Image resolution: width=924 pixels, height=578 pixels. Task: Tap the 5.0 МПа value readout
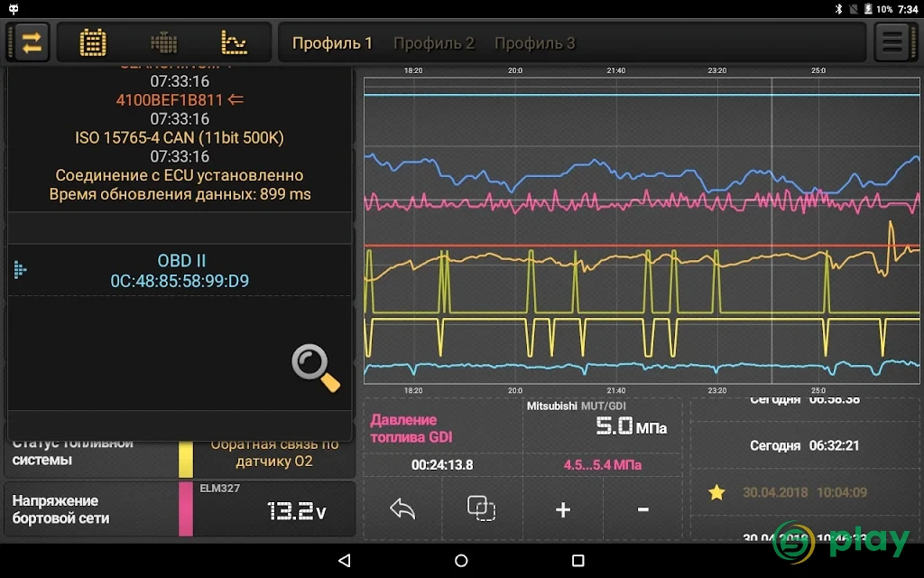[631, 426]
